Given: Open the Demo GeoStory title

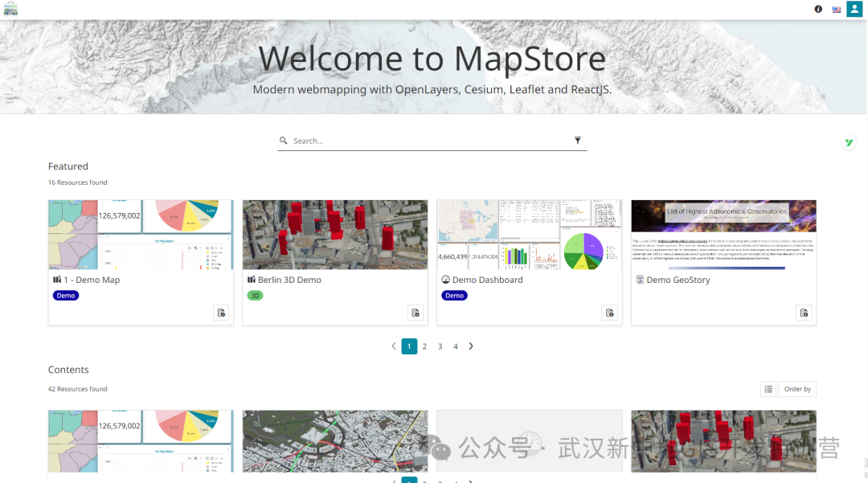Looking at the screenshot, I should tap(678, 280).
